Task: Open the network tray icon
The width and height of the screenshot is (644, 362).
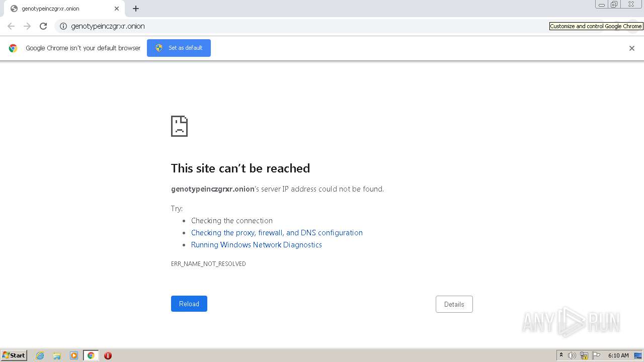Action: (584, 355)
